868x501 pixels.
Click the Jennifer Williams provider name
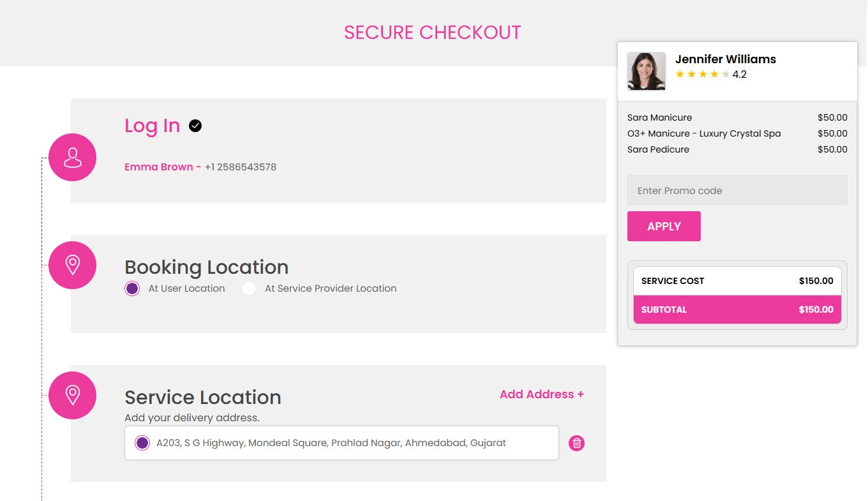pos(725,59)
